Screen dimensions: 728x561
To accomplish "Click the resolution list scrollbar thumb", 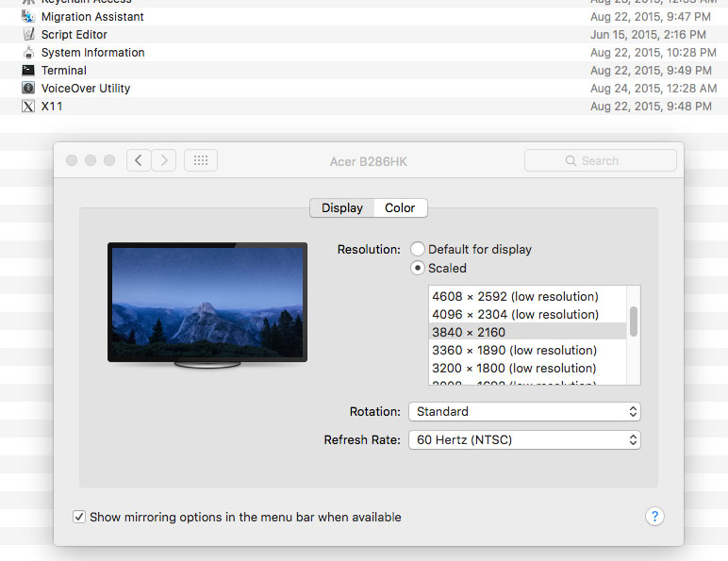I will tap(634, 322).
